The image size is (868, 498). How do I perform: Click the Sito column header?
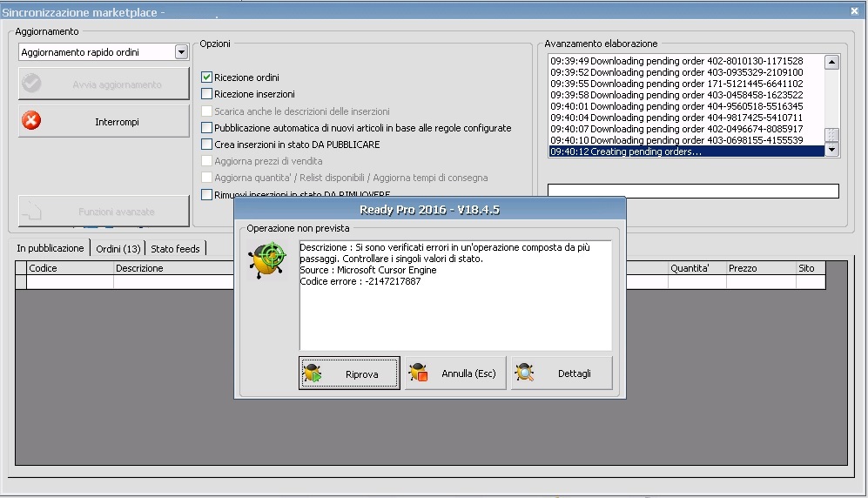tap(811, 268)
